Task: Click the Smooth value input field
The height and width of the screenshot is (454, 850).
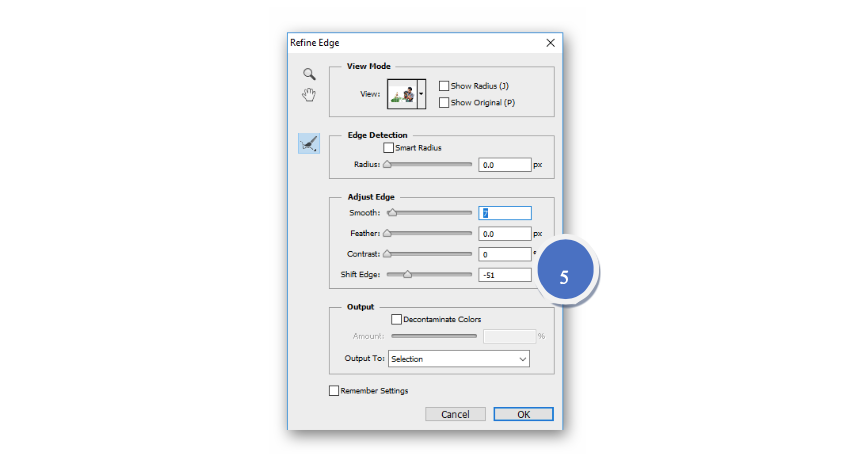Action: coord(504,213)
